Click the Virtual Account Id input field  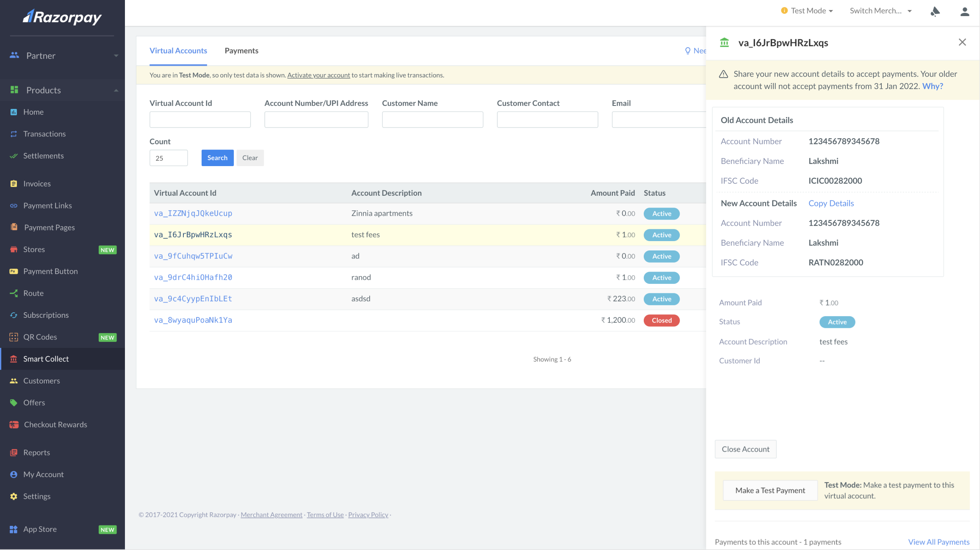pyautogui.click(x=200, y=119)
